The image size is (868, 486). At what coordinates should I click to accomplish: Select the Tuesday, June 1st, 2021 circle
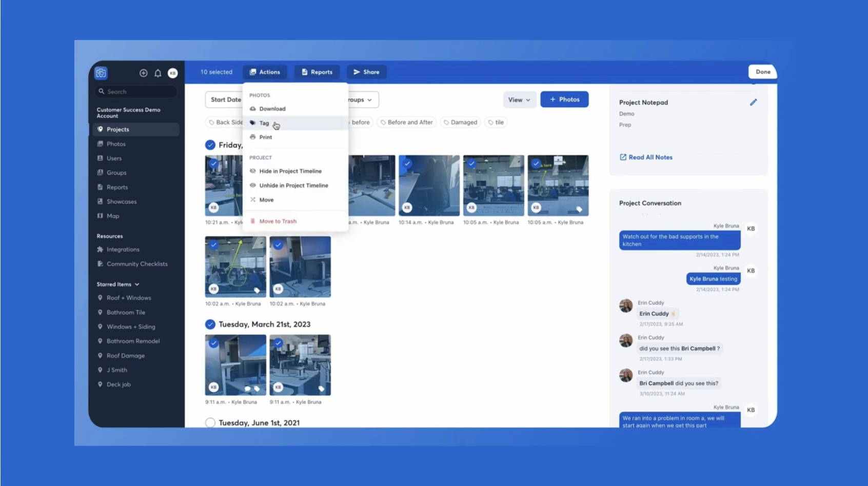tap(210, 422)
